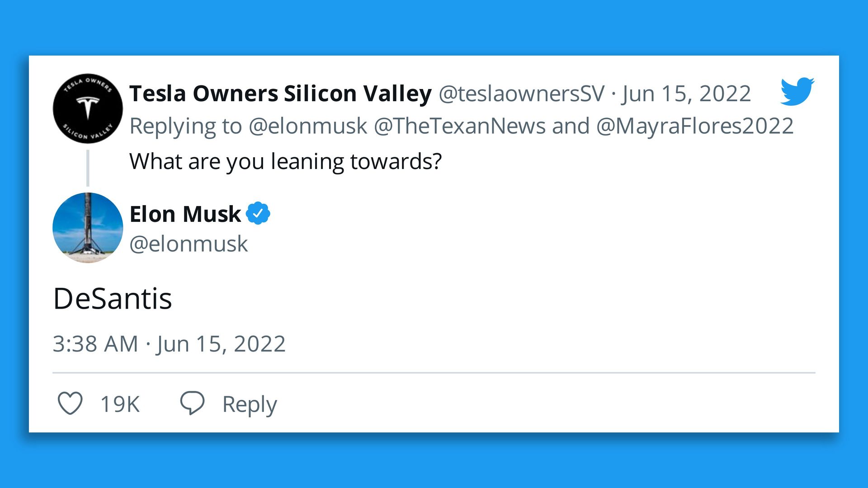
Task: Click the Elon Musk display name
Action: [x=185, y=214]
